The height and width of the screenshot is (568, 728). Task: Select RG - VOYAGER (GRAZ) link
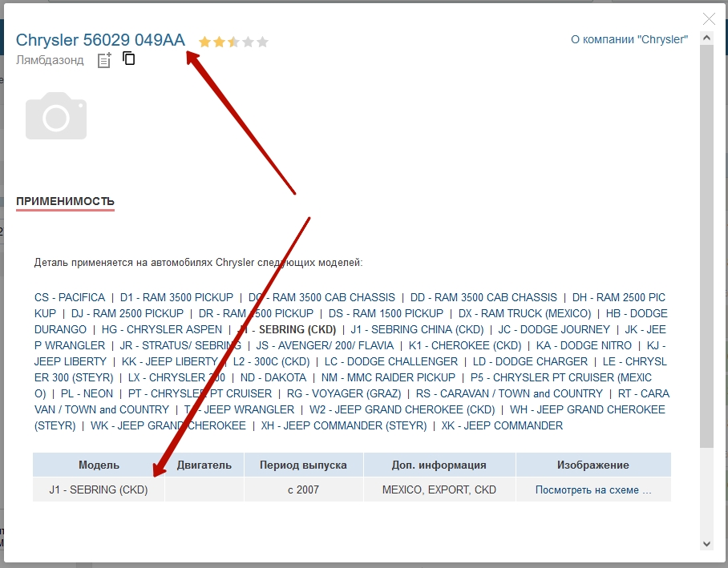point(344,393)
